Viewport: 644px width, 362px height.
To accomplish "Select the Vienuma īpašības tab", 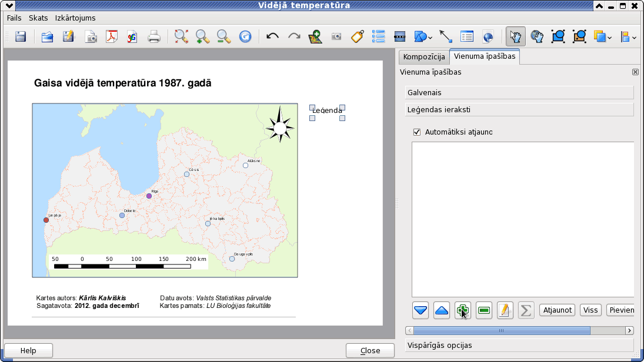I will [x=485, y=56].
